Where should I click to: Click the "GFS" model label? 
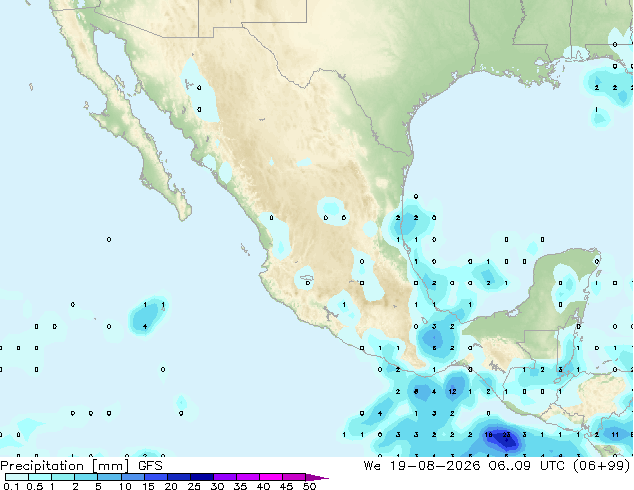click(150, 466)
